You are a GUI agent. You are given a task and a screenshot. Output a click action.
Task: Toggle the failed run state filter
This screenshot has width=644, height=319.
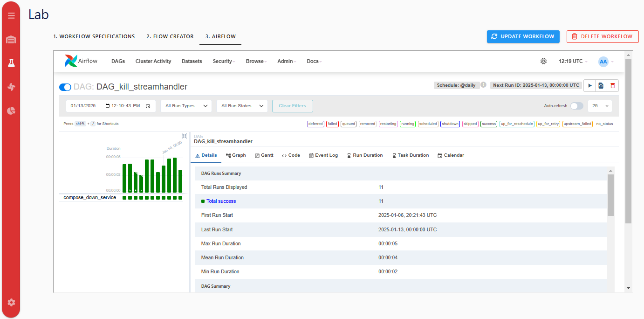point(332,124)
